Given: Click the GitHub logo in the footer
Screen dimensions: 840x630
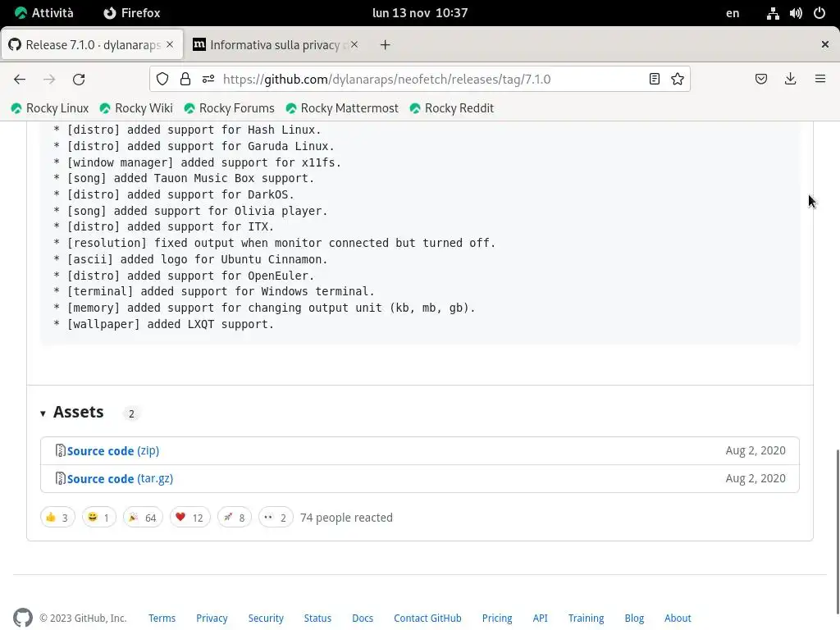Looking at the screenshot, I should click(22, 618).
